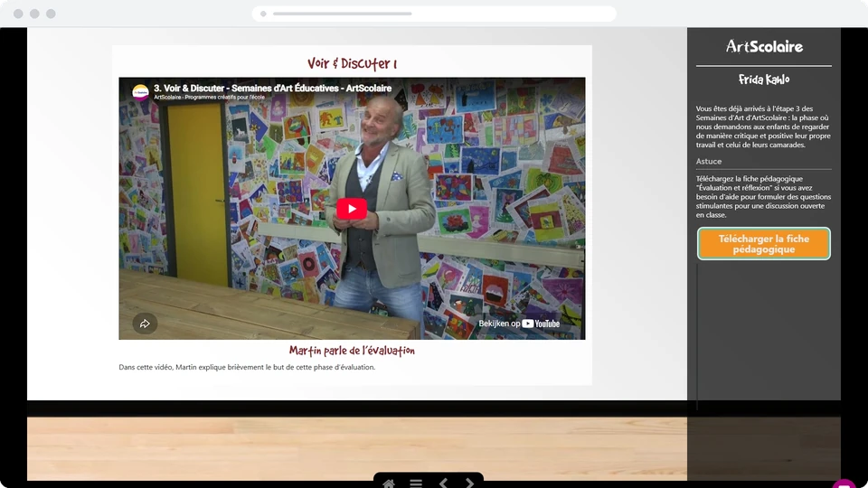The height and width of the screenshot is (488, 868).
Task: Open the hamburger menu in bottom navigation
Action: click(416, 483)
